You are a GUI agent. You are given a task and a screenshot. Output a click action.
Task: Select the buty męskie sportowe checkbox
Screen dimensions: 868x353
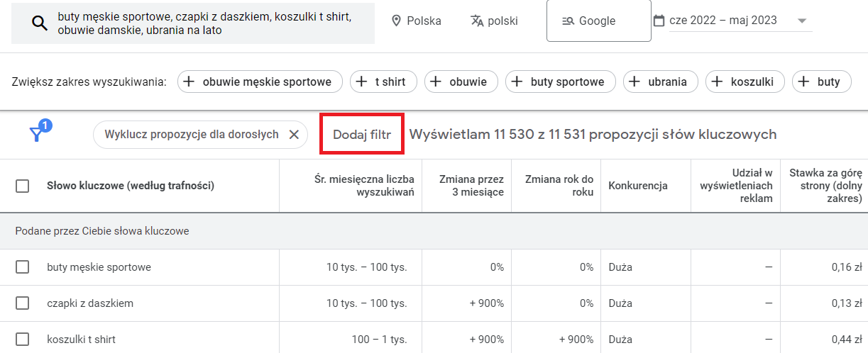23,267
